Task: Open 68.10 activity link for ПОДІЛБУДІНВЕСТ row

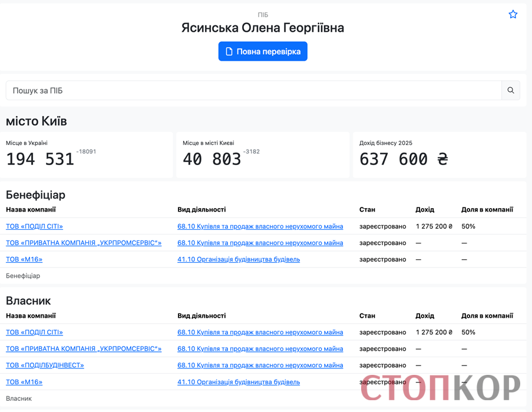Action: pyautogui.click(x=260, y=365)
